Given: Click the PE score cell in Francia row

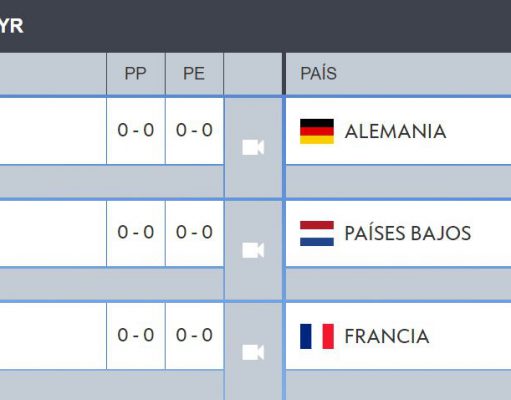Looking at the screenshot, I should pyautogui.click(x=194, y=335).
